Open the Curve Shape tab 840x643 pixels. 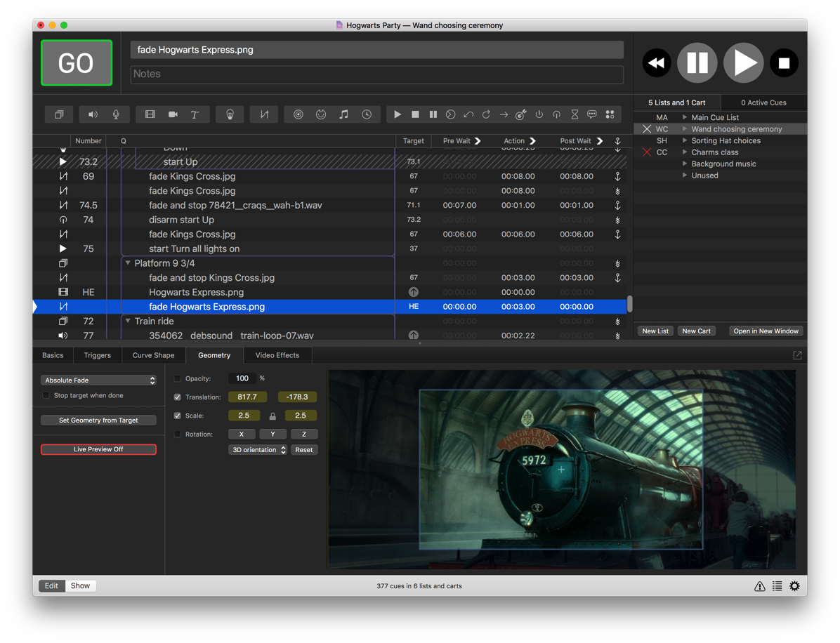(x=153, y=355)
